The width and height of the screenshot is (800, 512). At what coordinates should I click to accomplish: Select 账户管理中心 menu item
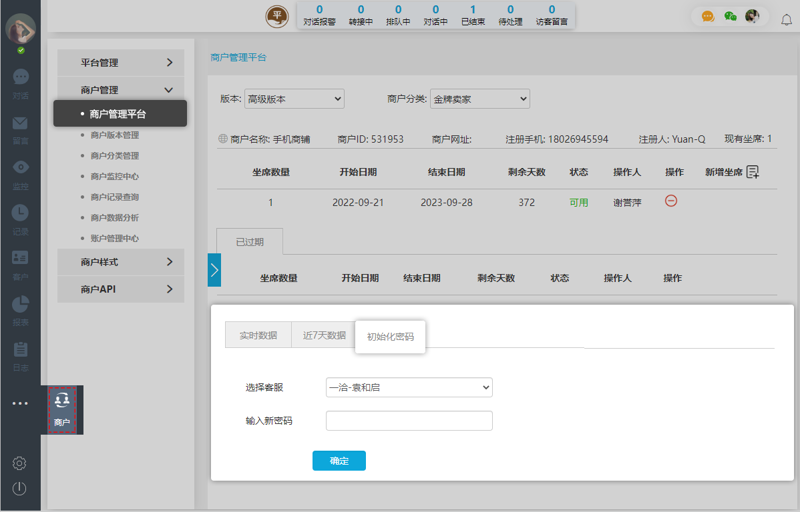tap(115, 238)
